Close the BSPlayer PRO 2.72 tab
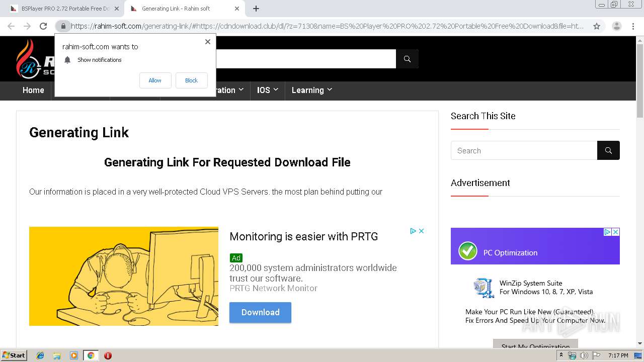Viewport: 644px width, 362px height. [116, 9]
